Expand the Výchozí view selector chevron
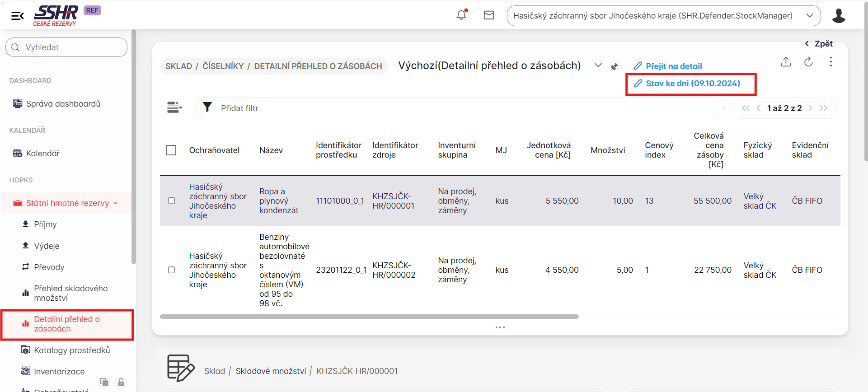The image size is (868, 392). click(x=598, y=65)
